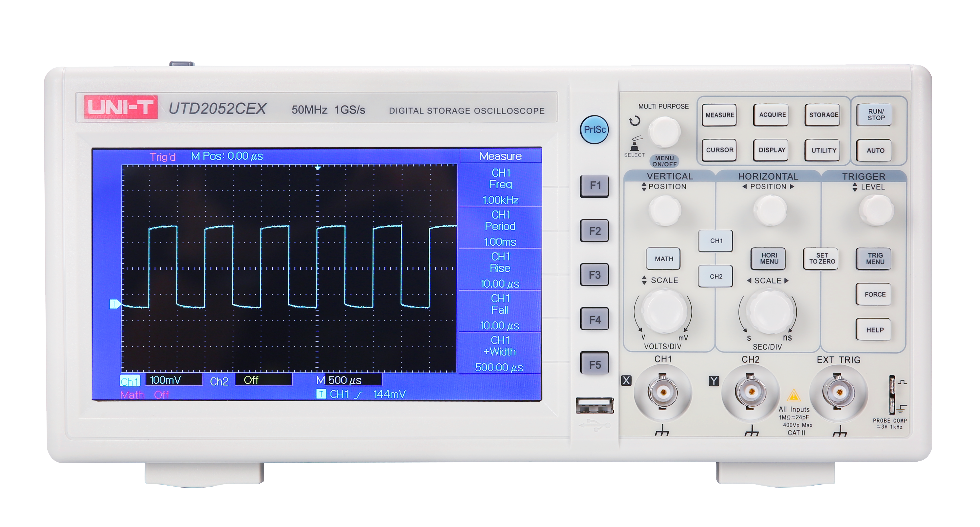Image resolution: width=980 pixels, height=527 pixels.
Task: Tap the CURSOR button
Action: (x=719, y=150)
